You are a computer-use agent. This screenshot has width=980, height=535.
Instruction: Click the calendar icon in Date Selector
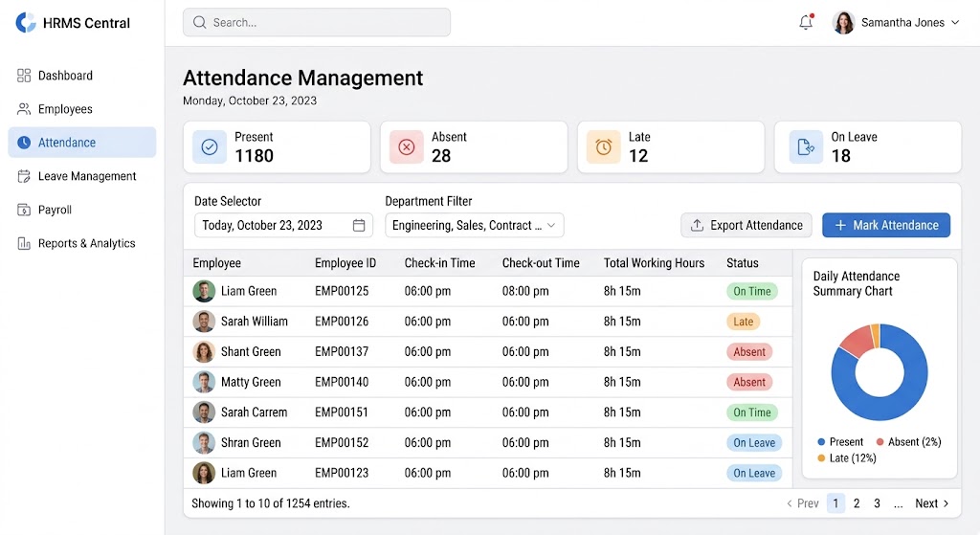[359, 226]
